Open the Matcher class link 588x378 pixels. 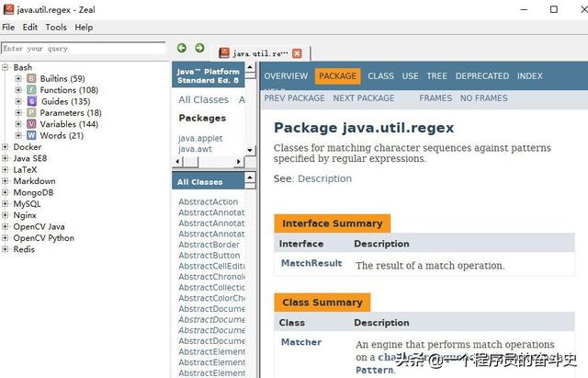click(301, 342)
